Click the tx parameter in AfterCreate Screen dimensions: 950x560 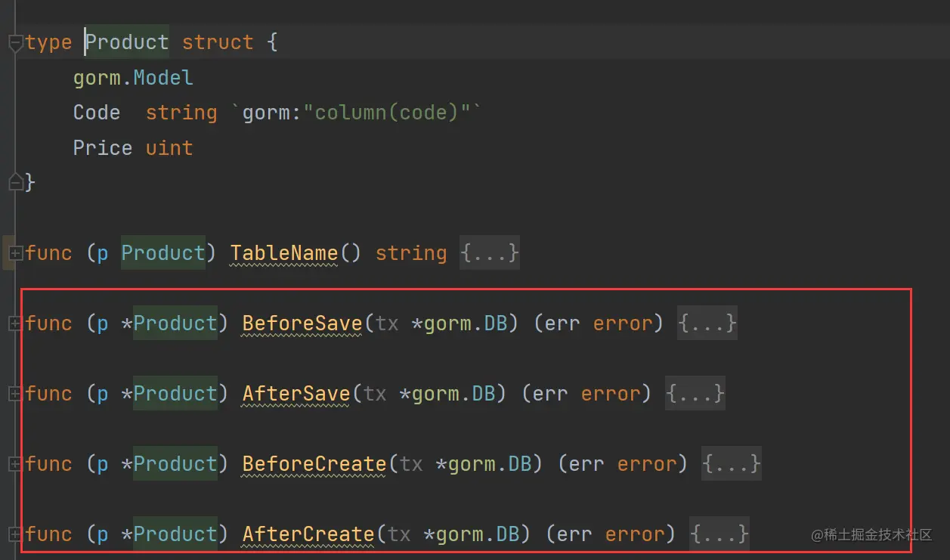399,534
